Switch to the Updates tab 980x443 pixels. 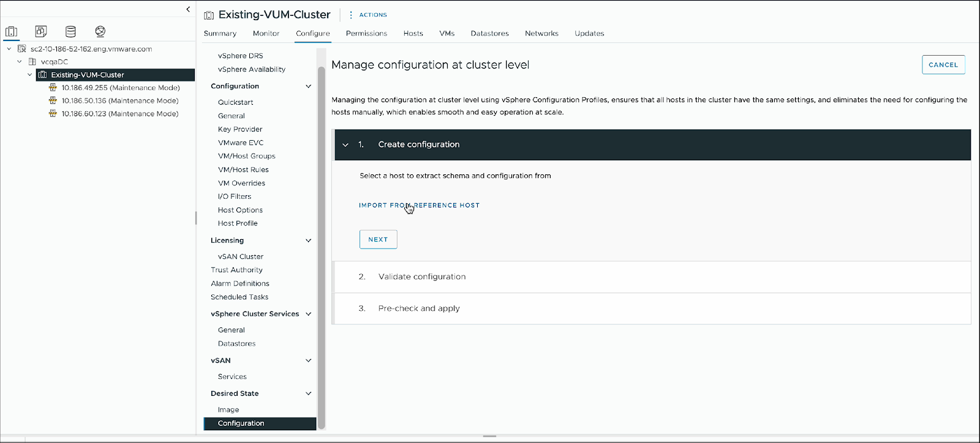[589, 34]
